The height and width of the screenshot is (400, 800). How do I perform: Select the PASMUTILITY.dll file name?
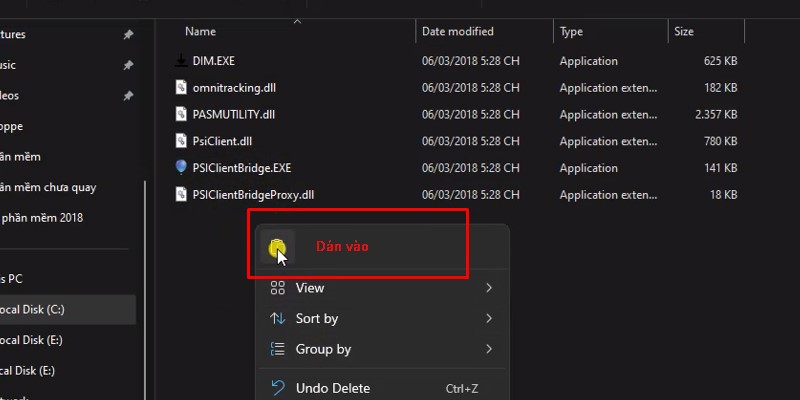(233, 115)
